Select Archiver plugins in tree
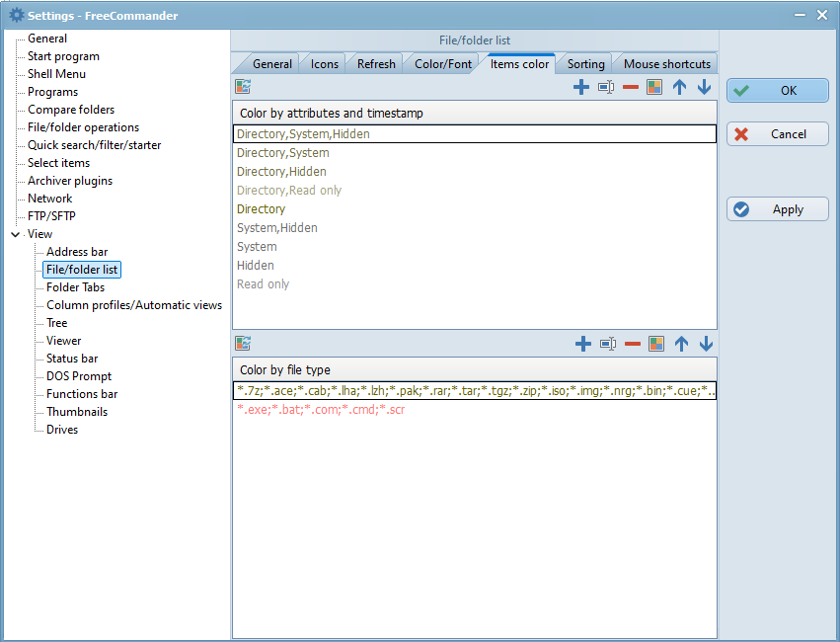840x642 pixels. 70,181
